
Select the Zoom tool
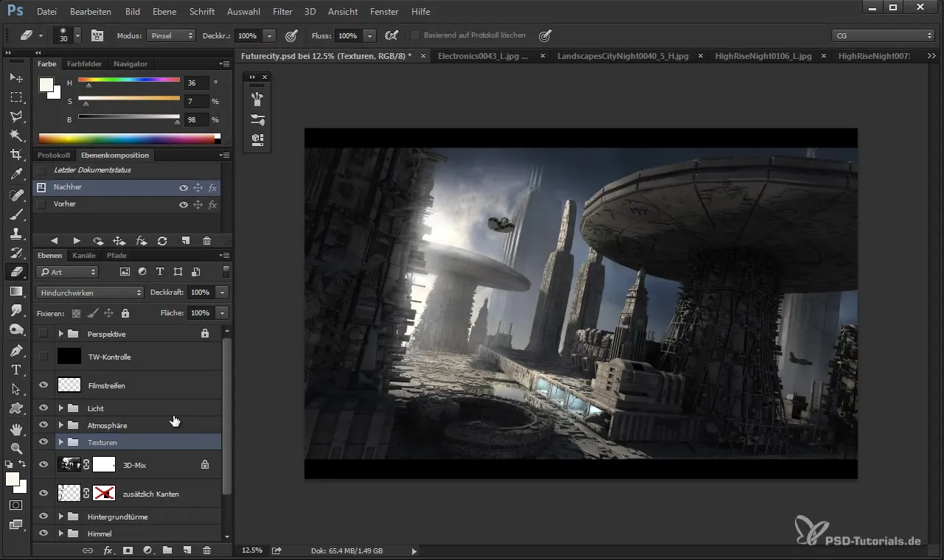pos(15,448)
